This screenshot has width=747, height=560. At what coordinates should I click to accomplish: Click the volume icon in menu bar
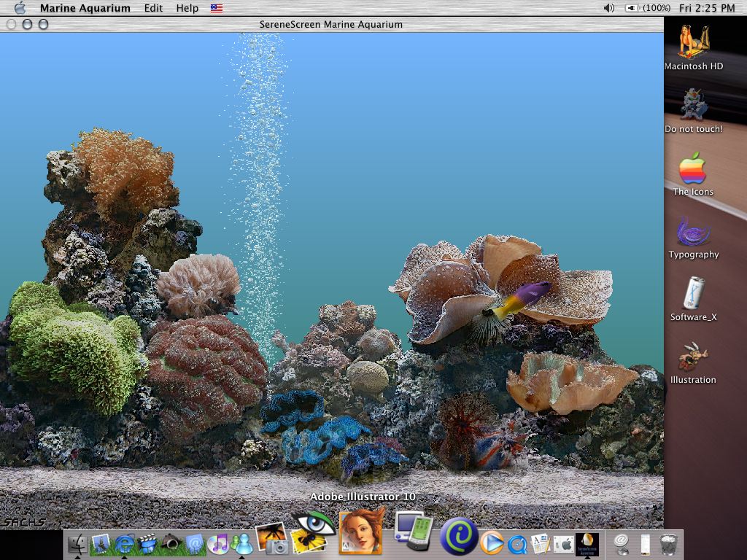[x=609, y=8]
